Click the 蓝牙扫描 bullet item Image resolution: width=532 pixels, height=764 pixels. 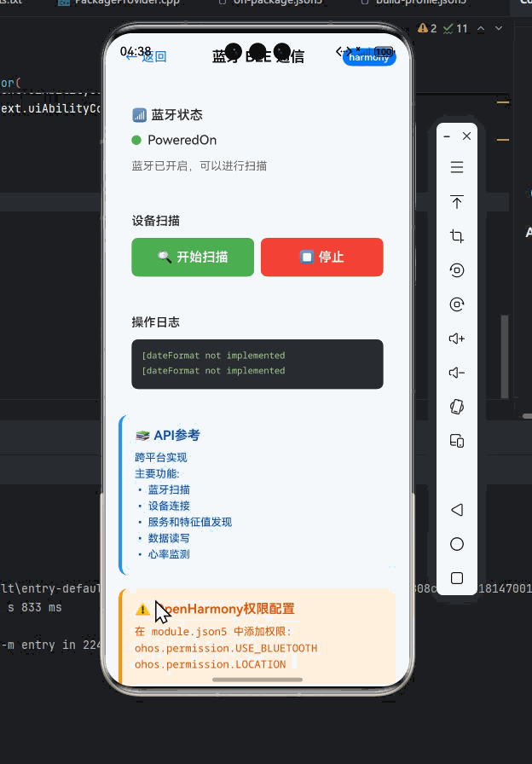pyautogui.click(x=169, y=489)
